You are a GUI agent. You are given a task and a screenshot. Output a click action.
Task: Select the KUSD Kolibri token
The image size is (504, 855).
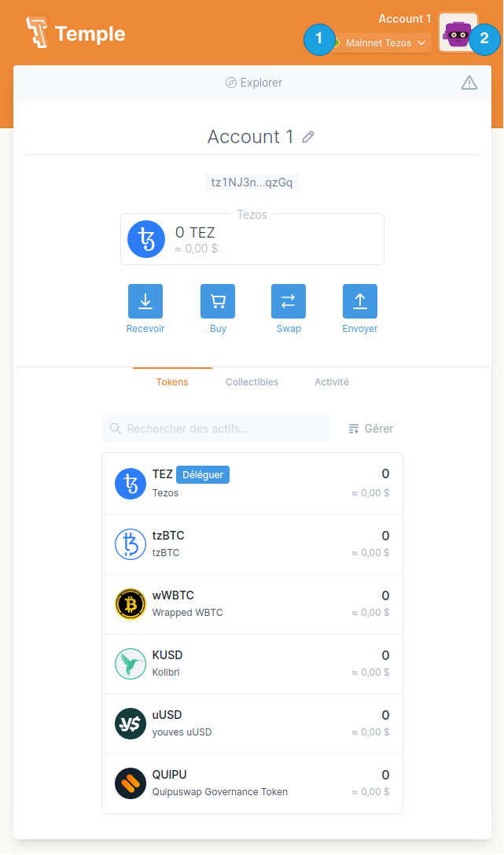(x=252, y=664)
